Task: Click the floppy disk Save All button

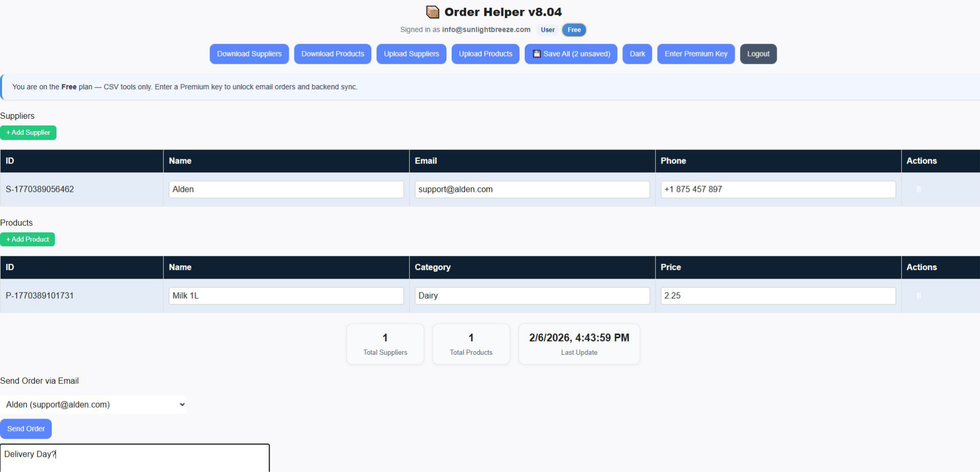Action: click(571, 54)
